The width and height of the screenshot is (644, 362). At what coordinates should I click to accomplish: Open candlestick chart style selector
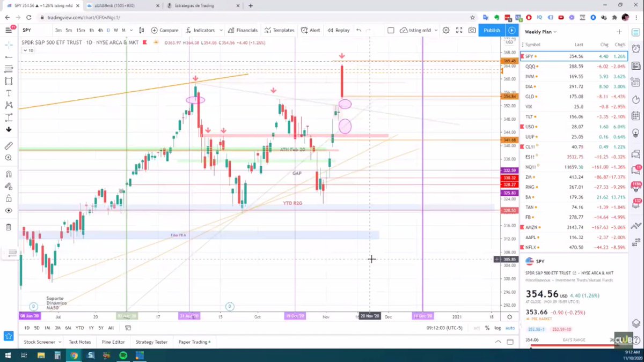coord(142,31)
